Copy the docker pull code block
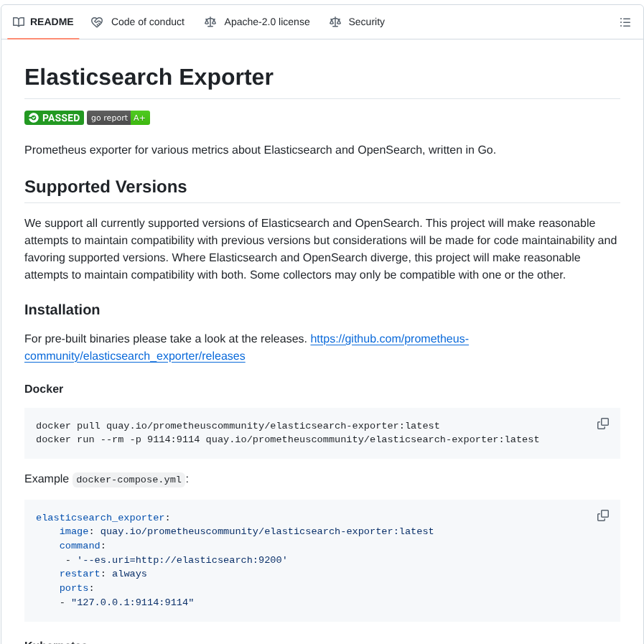Viewport: 644px width, 644px height. coord(602,424)
